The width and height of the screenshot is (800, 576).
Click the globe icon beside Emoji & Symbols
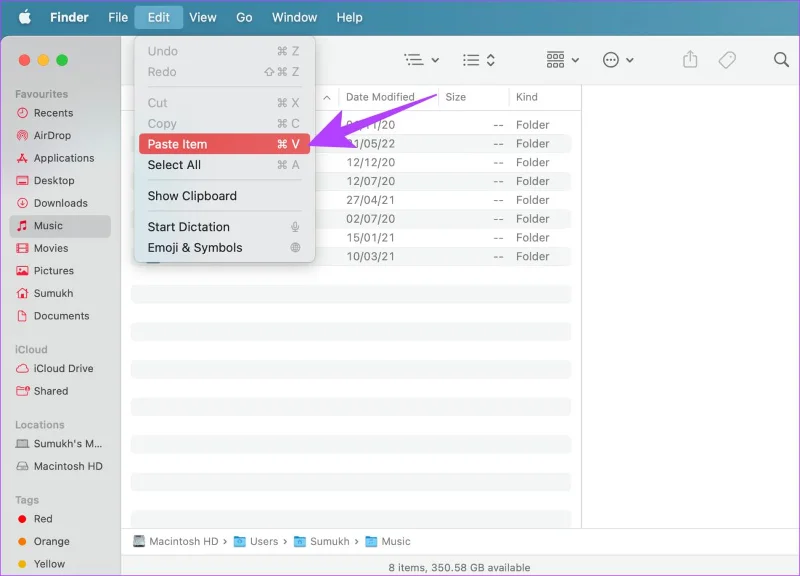tap(295, 247)
